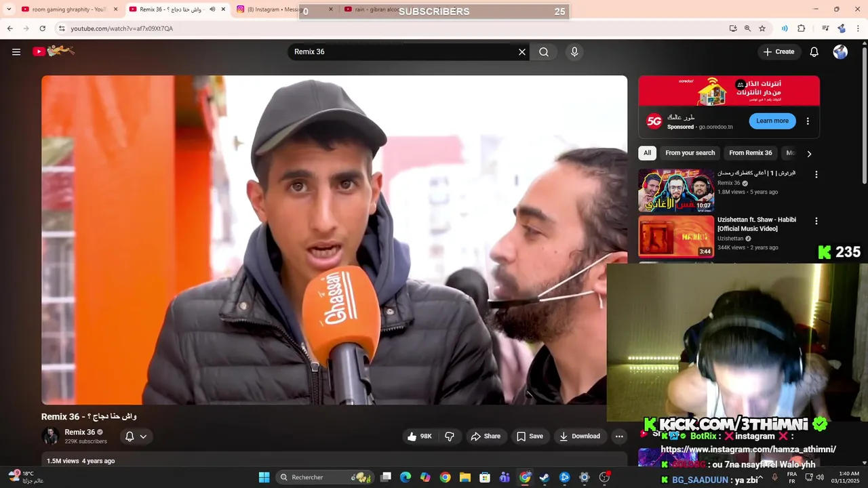Open the Windows Start menu
Viewport: 868px width, 488px height.
pyautogui.click(x=264, y=477)
